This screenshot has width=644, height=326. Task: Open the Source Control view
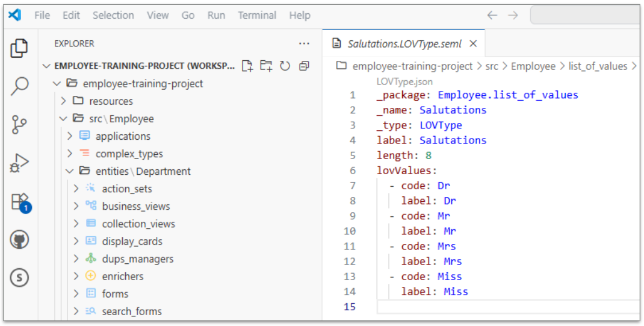coord(19,125)
